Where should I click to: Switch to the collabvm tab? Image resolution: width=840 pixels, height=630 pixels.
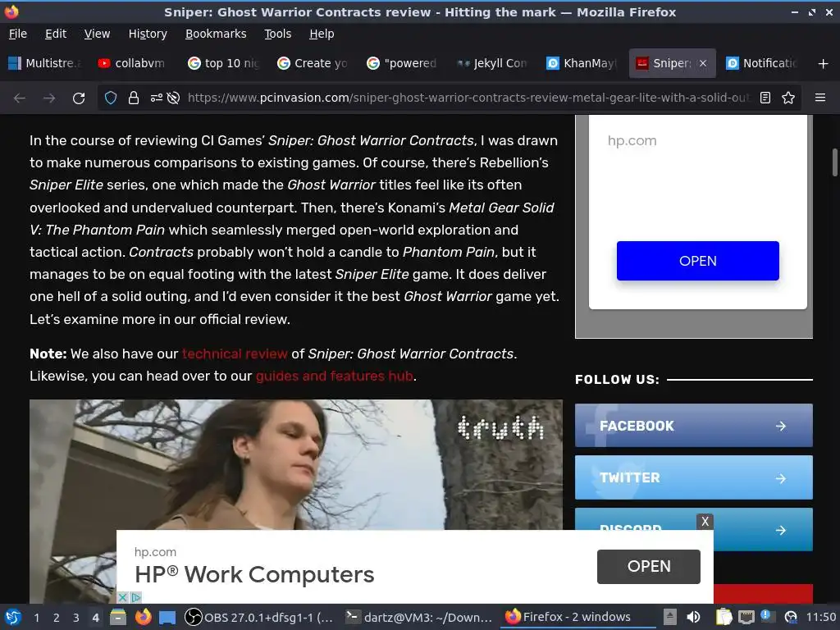click(x=134, y=63)
